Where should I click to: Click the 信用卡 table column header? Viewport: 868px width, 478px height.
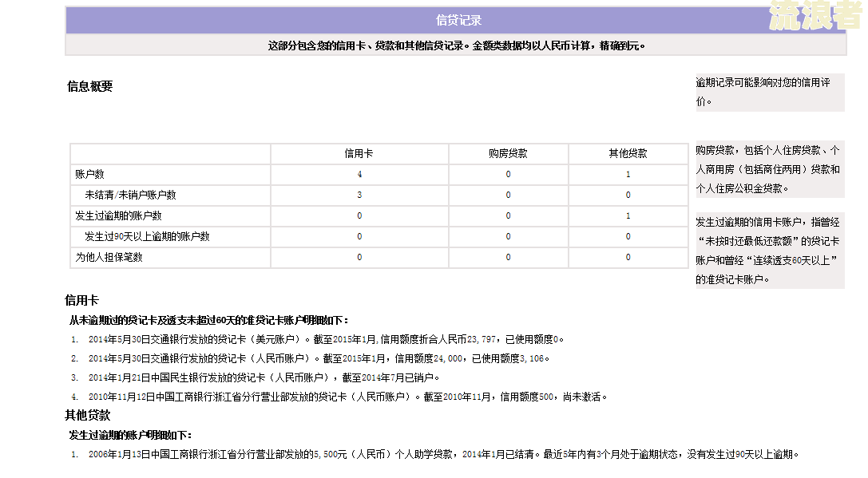pos(359,154)
